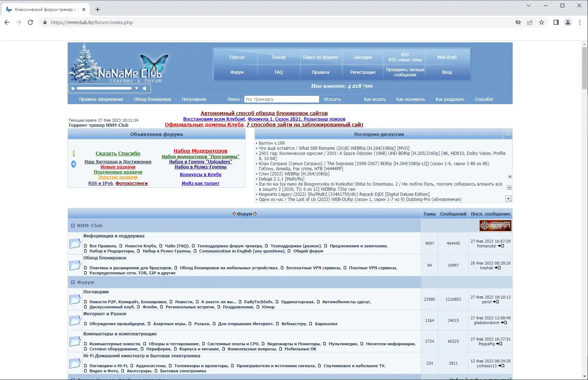Click the page icon before Новости Клуба
The image size is (588, 380).
point(121,246)
